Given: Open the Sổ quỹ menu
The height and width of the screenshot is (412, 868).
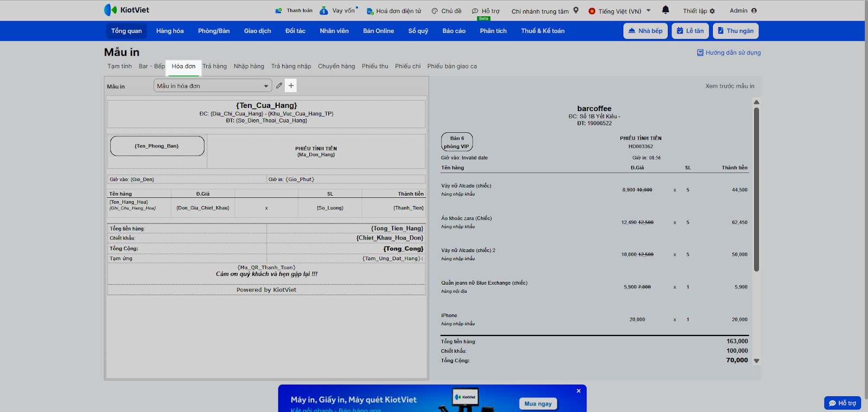Looking at the screenshot, I should coord(418,31).
